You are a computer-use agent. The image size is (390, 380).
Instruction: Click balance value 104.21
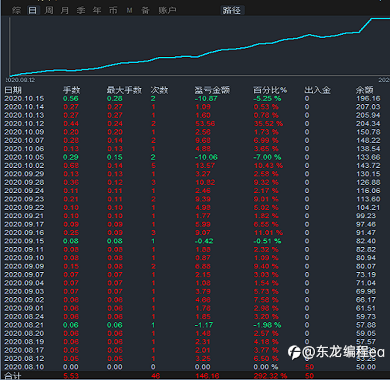pyautogui.click(x=368, y=207)
